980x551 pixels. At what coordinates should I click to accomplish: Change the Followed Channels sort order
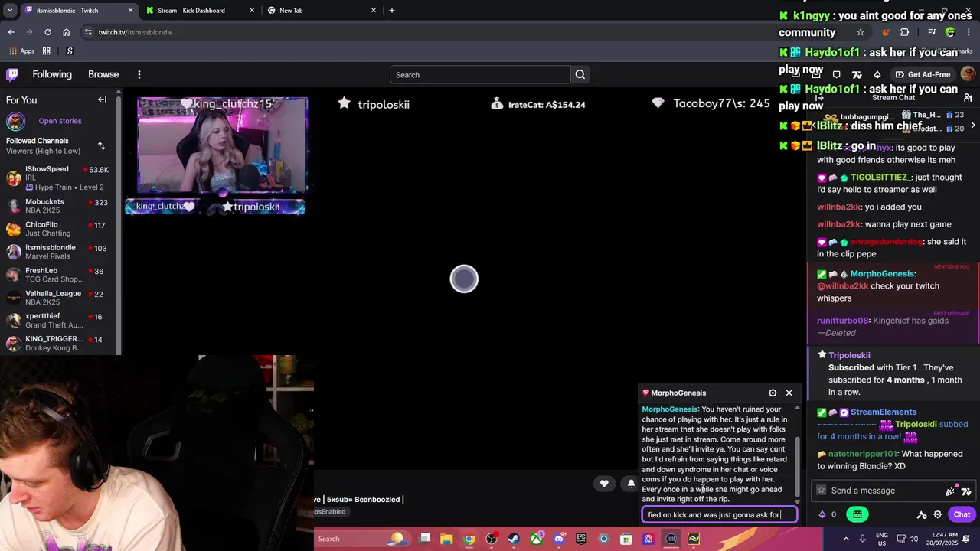tap(101, 145)
